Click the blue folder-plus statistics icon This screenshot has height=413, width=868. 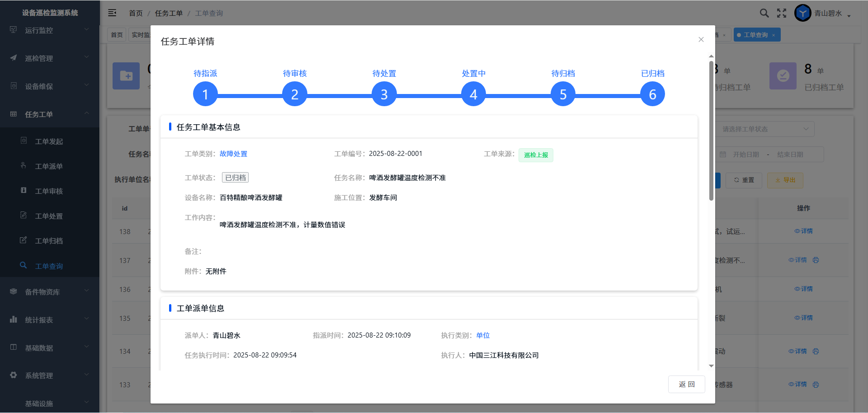tap(126, 76)
